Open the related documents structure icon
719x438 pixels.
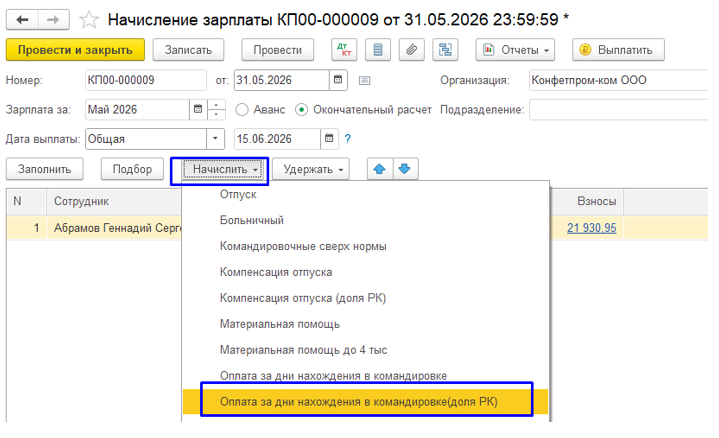click(445, 50)
